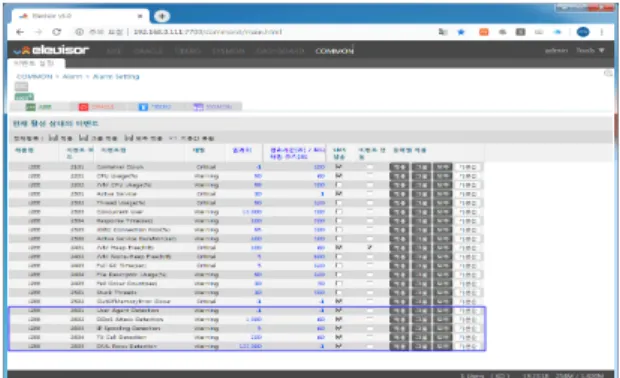This screenshot has width=620, height=378.
Task: Enable SMS checkbox for JVM CPU Usage(%)
Action: click(x=338, y=185)
